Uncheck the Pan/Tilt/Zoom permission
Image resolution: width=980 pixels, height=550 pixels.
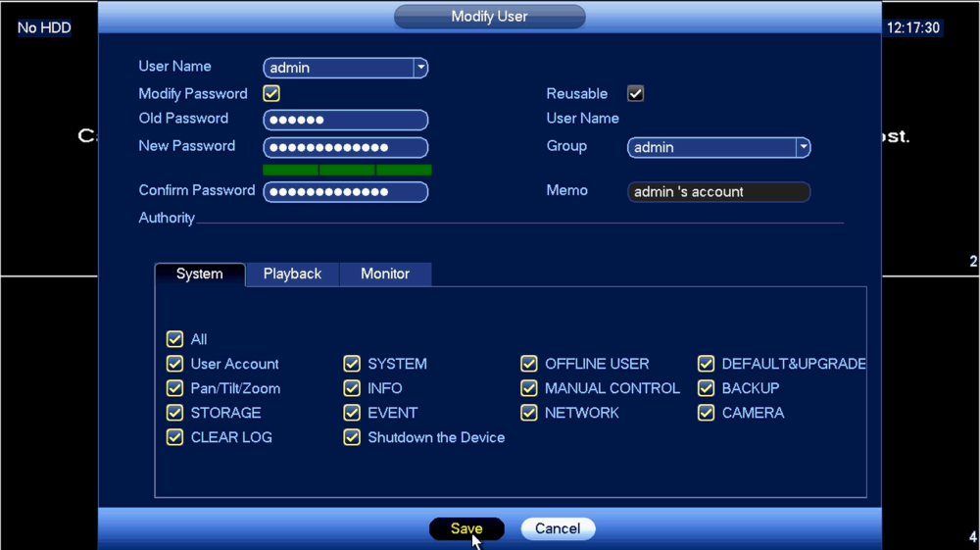click(x=175, y=388)
